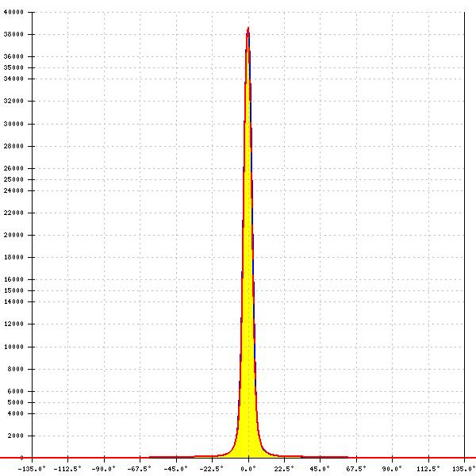This screenshot has width=476, height=476.
Task: Click the 10000 y-axis label
Action: pyautogui.click(x=13, y=347)
